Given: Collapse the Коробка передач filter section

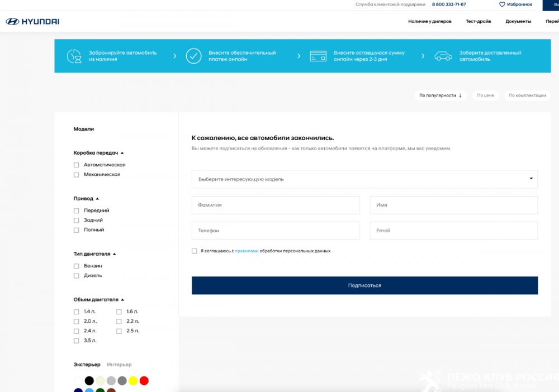Looking at the screenshot, I should [122, 153].
